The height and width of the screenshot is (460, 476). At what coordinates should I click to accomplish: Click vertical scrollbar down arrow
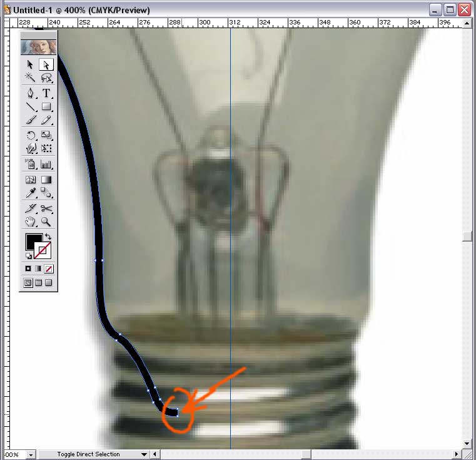(x=467, y=444)
